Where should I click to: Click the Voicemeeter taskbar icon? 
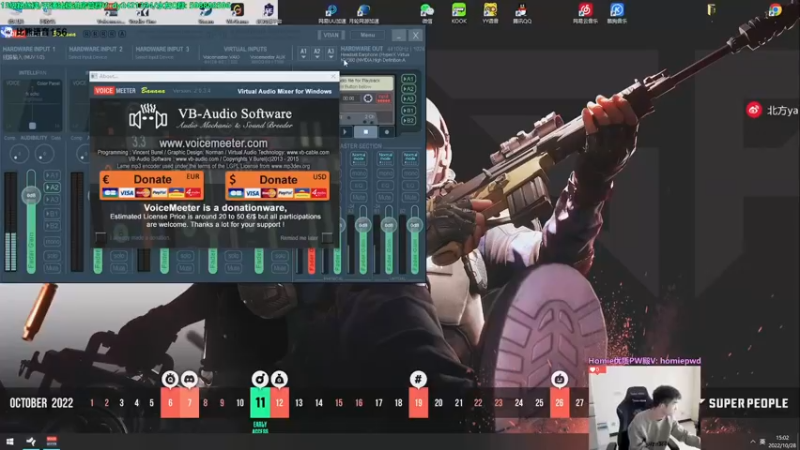pyautogui.click(x=52, y=441)
